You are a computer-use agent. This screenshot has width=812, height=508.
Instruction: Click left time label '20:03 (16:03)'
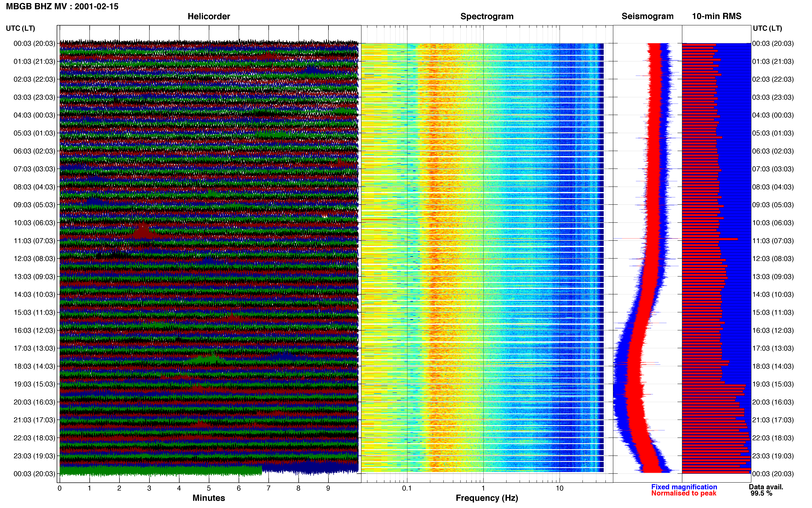click(34, 402)
